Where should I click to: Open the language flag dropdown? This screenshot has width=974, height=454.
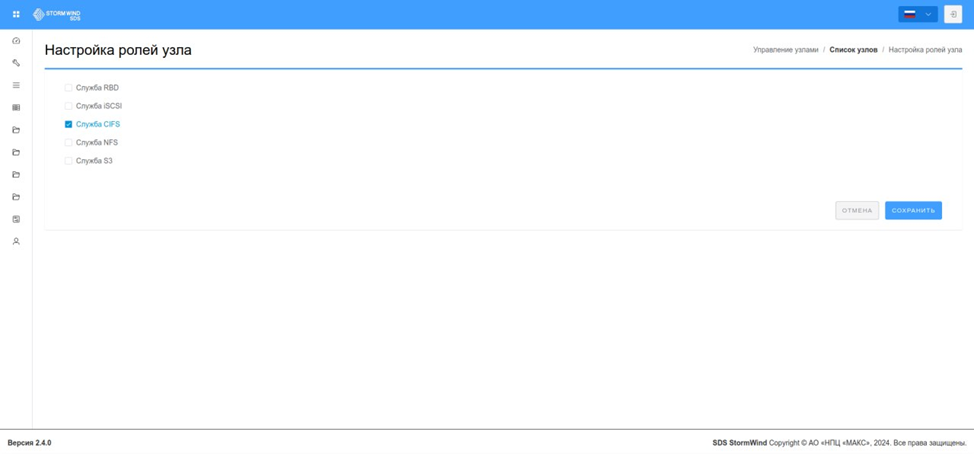click(x=917, y=14)
